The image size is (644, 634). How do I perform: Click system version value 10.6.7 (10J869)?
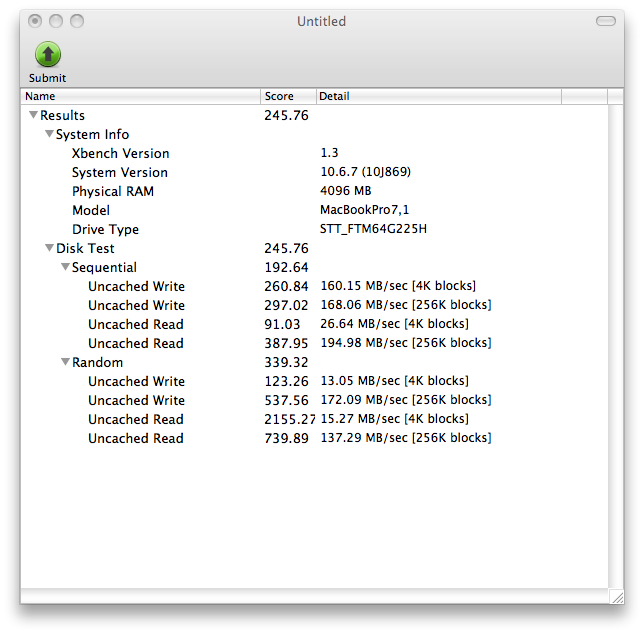coord(366,172)
